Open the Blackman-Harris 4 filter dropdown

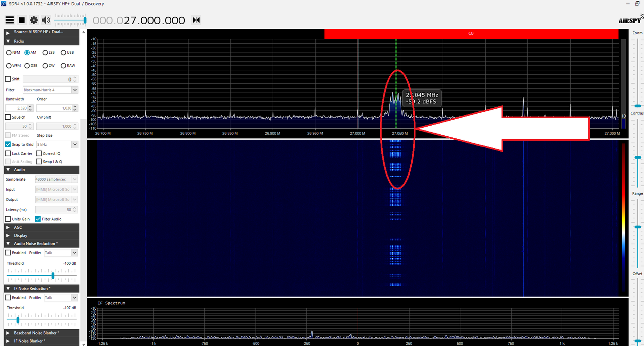(x=50, y=90)
